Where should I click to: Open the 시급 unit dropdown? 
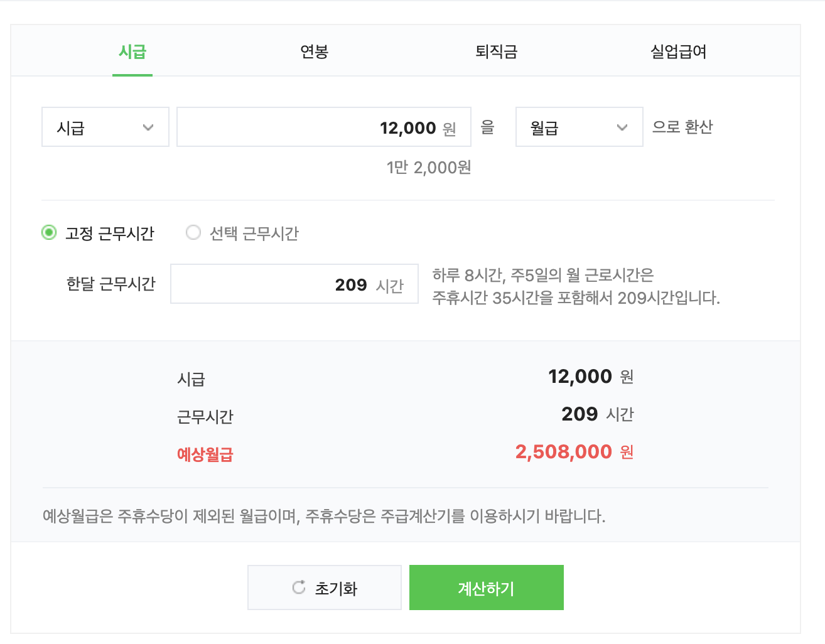tap(105, 127)
